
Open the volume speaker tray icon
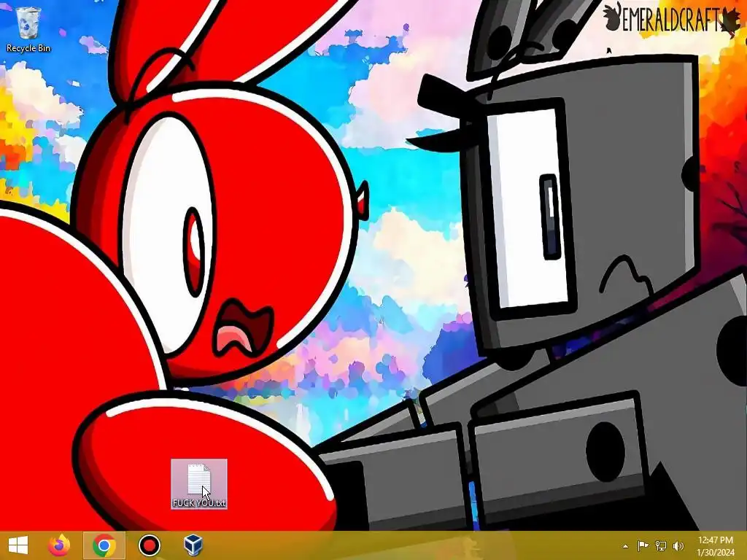[x=678, y=545]
